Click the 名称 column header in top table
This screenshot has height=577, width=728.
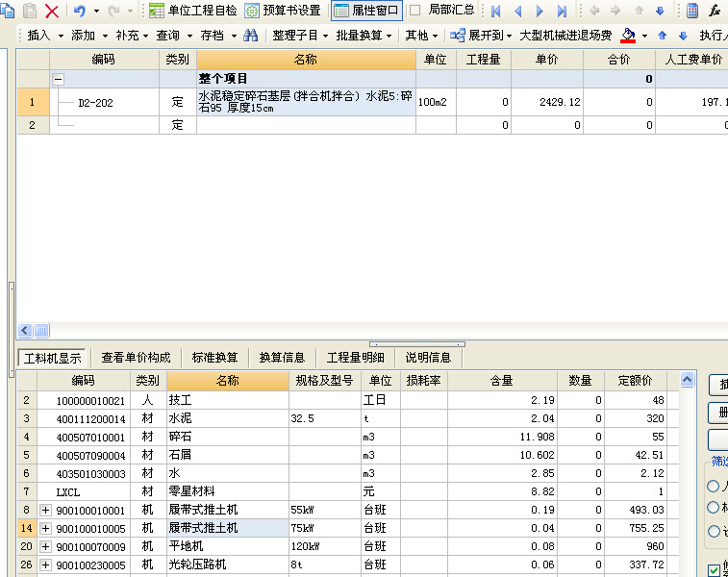(x=306, y=60)
